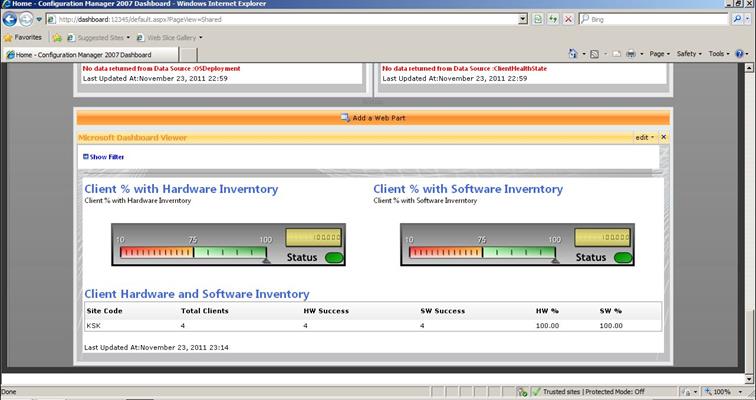Click the blue Help question mark icon
Image resolution: width=756 pixels, height=400 pixels.
(739, 54)
